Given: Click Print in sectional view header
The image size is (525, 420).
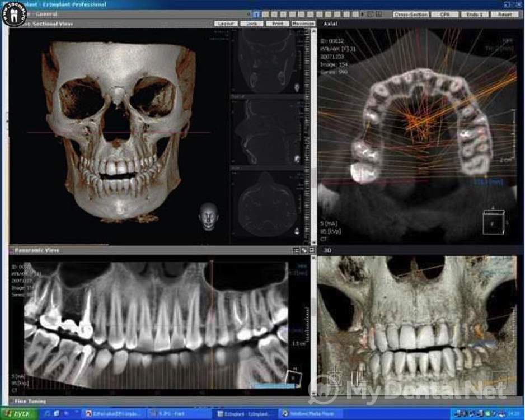Looking at the screenshot, I should coord(277,24).
